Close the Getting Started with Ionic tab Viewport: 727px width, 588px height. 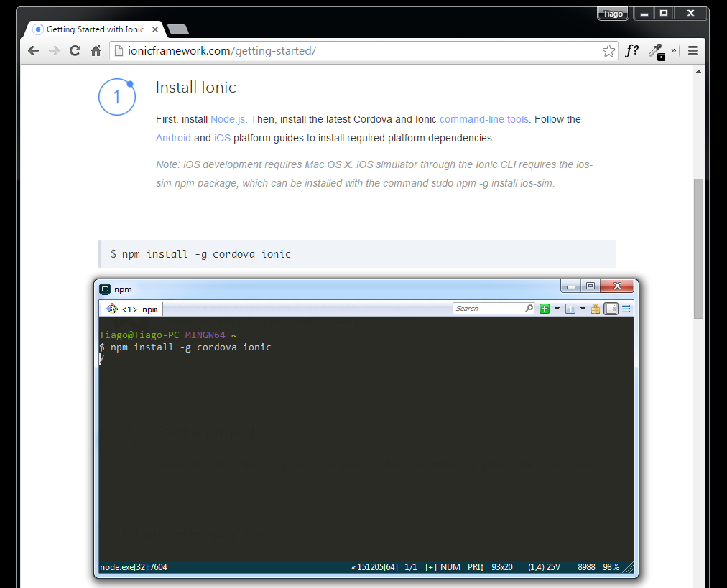coord(155,29)
